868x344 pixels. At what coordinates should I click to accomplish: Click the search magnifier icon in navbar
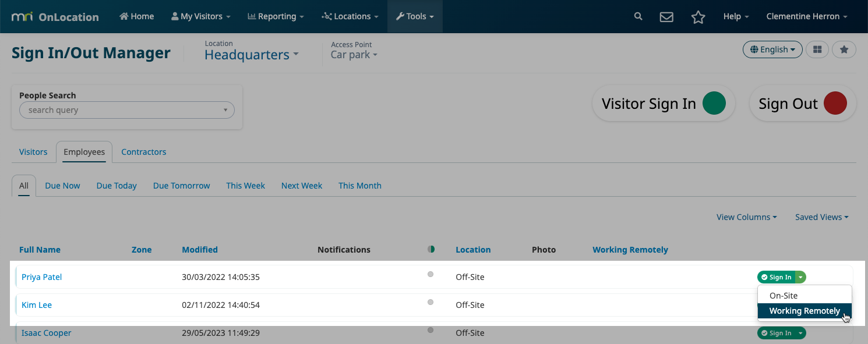click(638, 16)
